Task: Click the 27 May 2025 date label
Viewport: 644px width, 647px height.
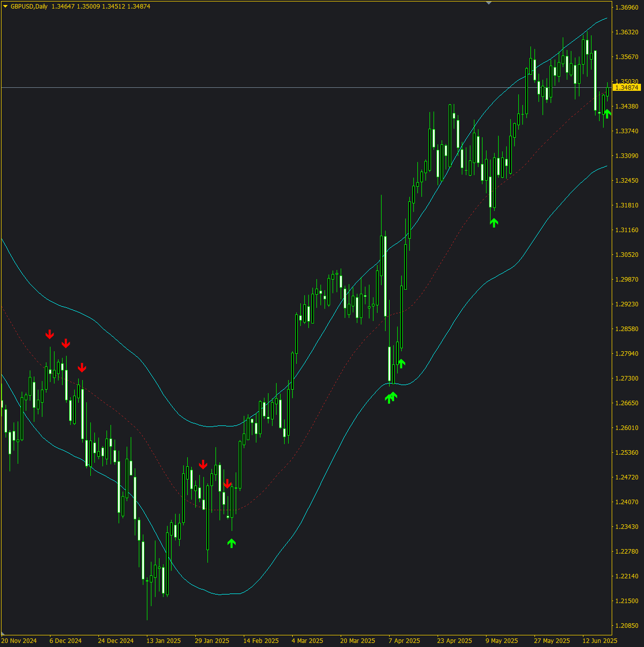Action: tap(552, 641)
